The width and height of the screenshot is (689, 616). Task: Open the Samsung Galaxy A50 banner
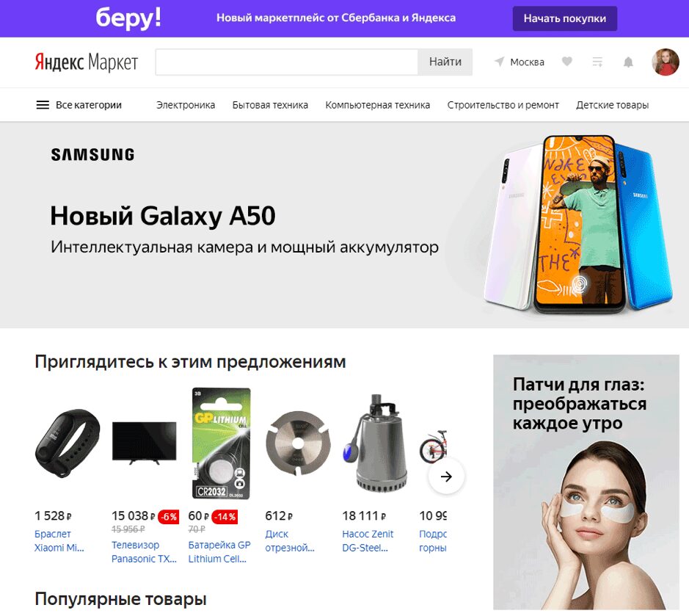345,225
